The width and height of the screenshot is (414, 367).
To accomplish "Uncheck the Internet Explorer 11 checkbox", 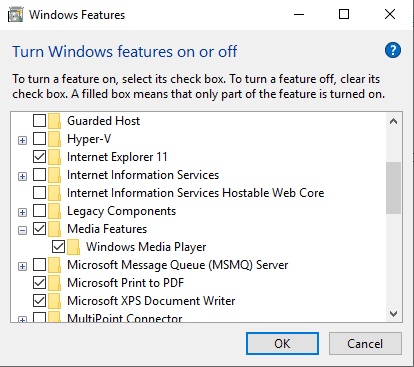I will (39, 157).
